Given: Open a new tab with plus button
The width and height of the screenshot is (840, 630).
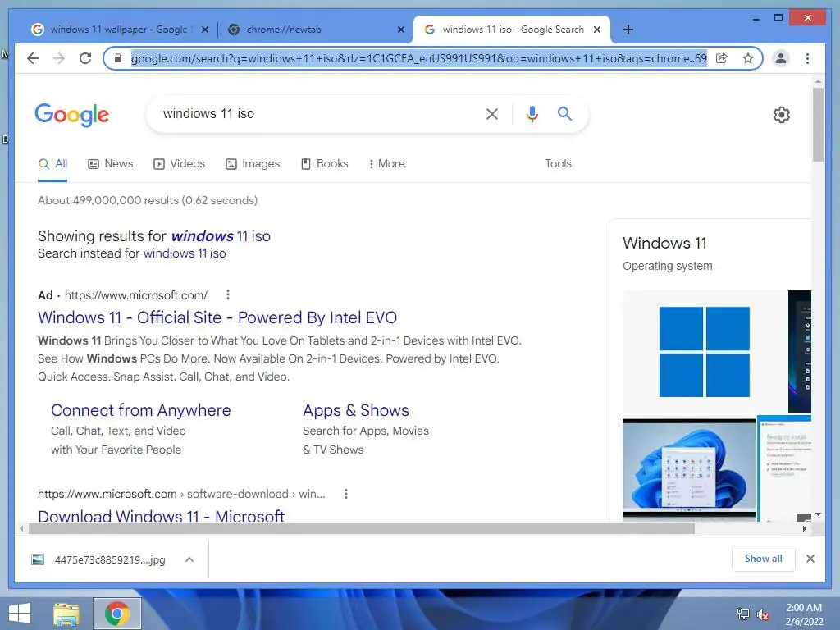Looking at the screenshot, I should click(628, 30).
